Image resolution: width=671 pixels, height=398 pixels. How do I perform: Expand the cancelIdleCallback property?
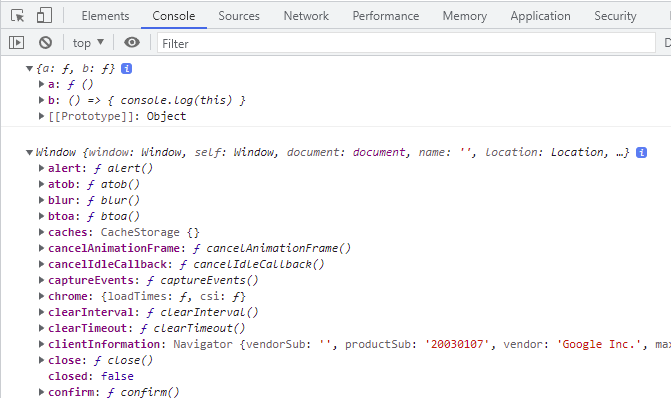(42, 264)
